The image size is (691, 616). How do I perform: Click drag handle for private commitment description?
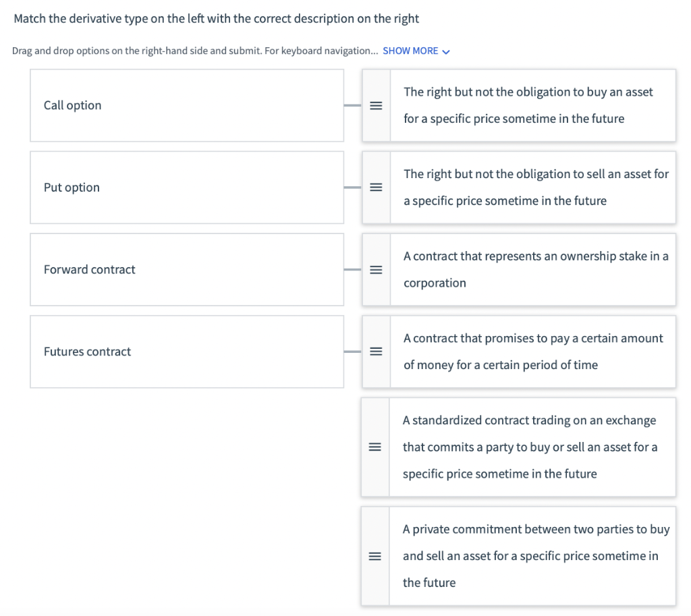(375, 557)
